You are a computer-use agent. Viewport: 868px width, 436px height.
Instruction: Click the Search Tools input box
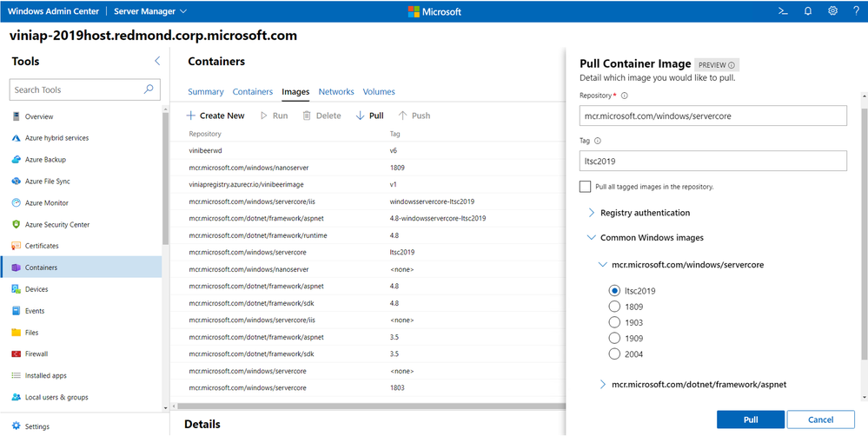pyautogui.click(x=84, y=89)
